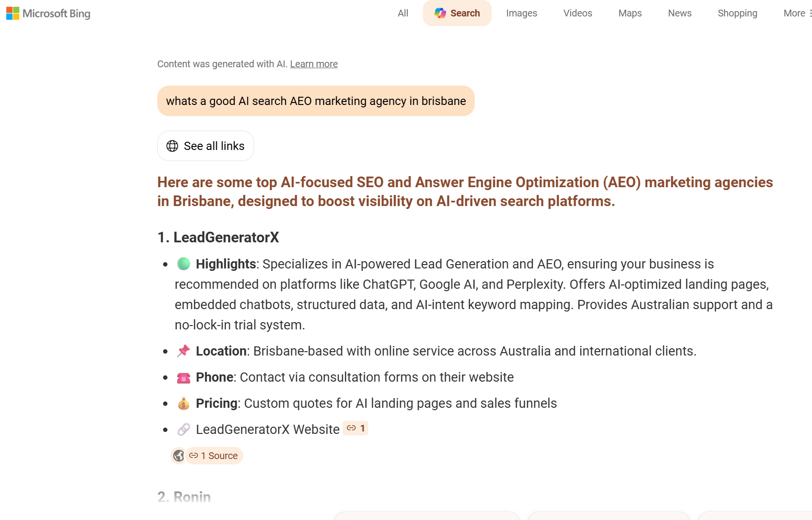The width and height of the screenshot is (812, 520).
Task: Open the More menu dropdown
Action: point(797,14)
